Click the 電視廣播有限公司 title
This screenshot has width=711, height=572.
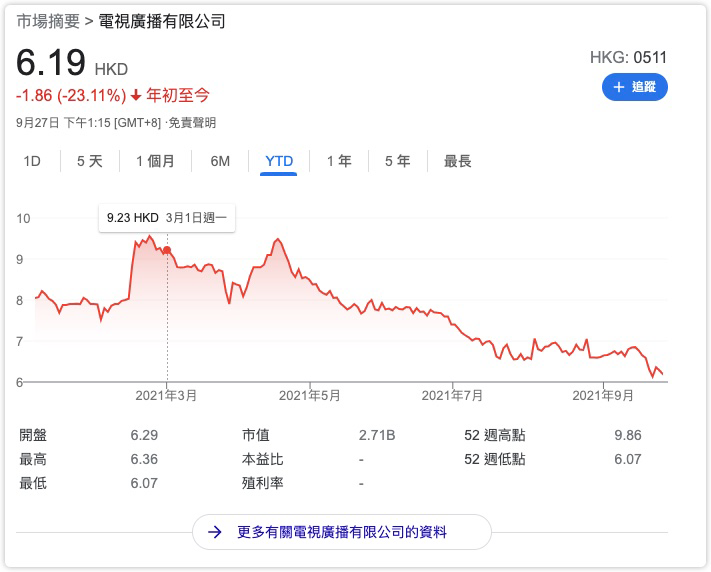162,21
